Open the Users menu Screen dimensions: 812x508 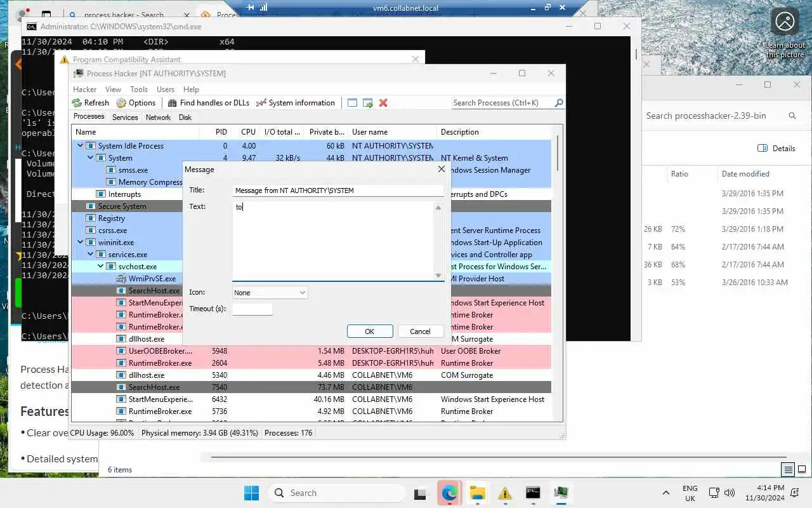pos(166,90)
